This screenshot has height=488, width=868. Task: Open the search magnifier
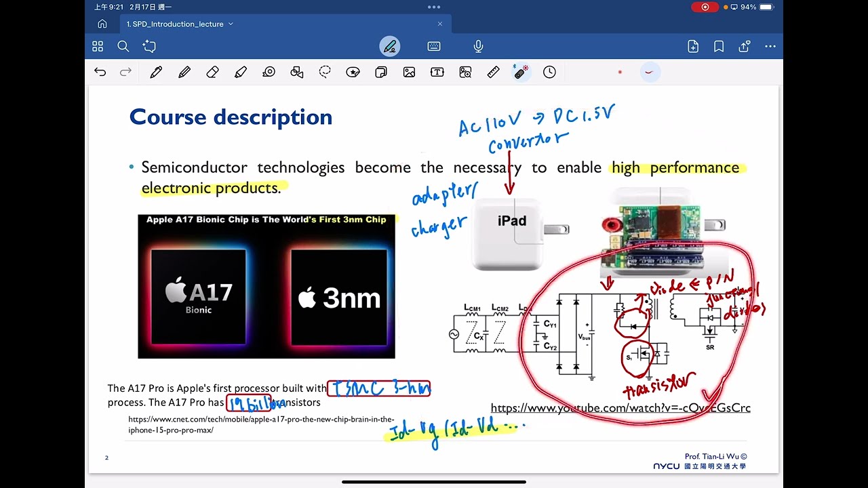(x=123, y=46)
